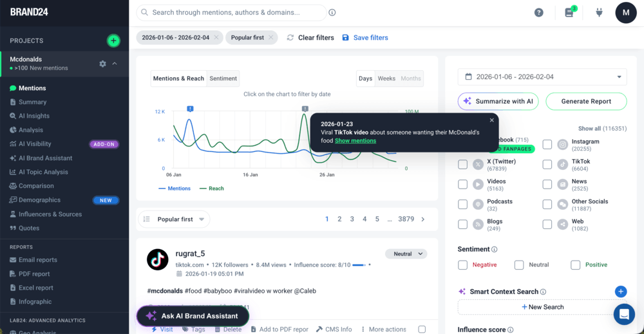Open Analysis in sidebar
The height and width of the screenshot is (334, 644).
(x=31, y=130)
